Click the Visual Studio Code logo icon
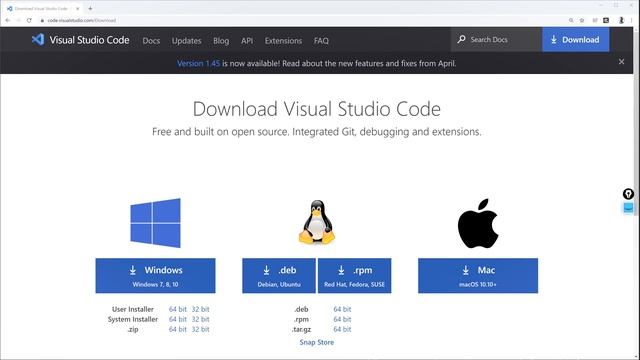The image size is (640, 360). pyautogui.click(x=38, y=40)
